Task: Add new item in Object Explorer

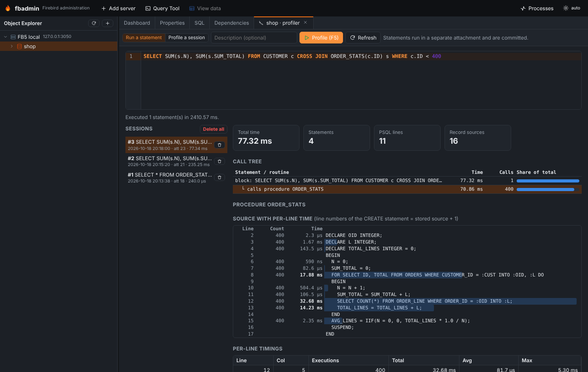Action: 107,23
